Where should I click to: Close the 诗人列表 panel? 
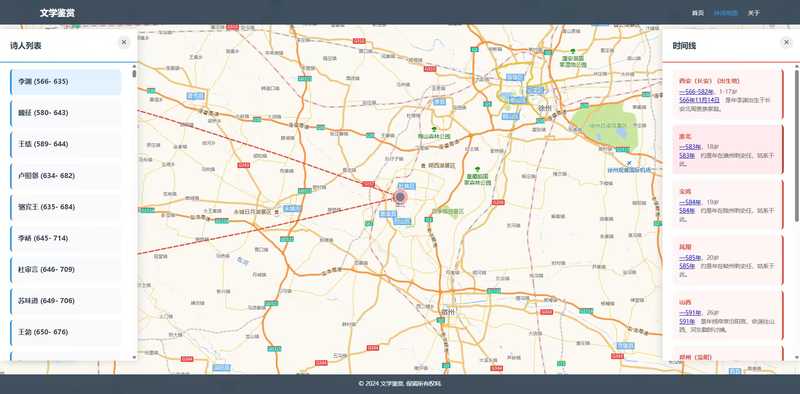(124, 42)
